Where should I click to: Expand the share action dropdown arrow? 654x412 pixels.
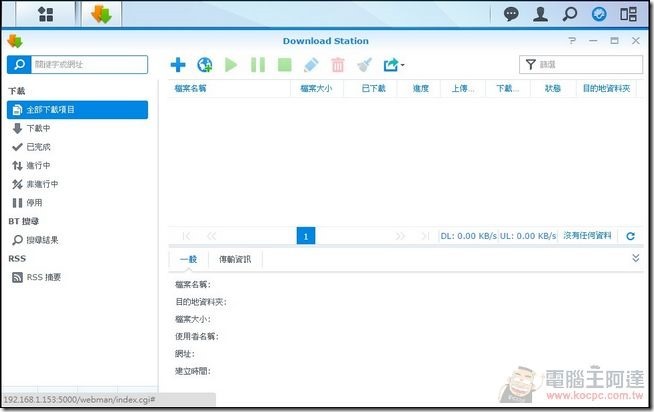[x=402, y=65]
